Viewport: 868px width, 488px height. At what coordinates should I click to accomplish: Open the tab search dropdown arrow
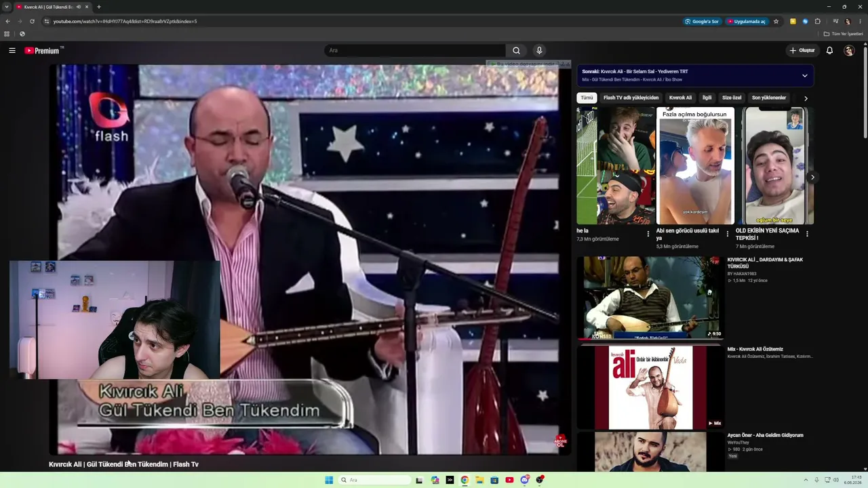pyautogui.click(x=6, y=7)
